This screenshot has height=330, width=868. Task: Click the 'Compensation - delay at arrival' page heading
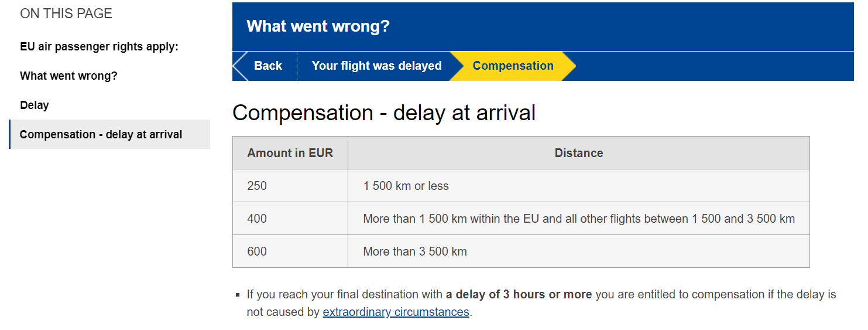tap(383, 113)
